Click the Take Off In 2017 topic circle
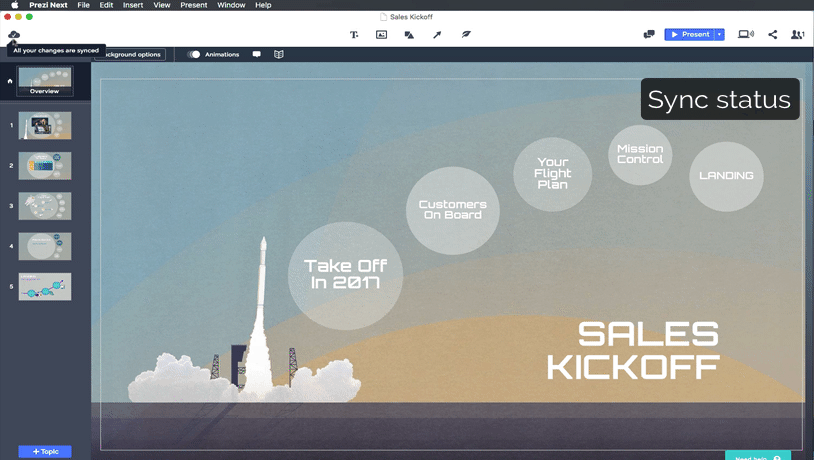 345,274
